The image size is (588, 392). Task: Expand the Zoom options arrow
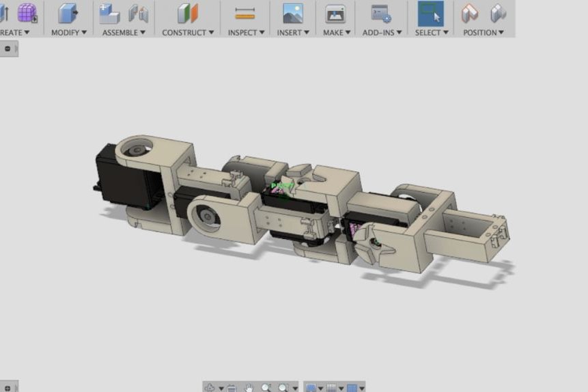(x=295, y=389)
